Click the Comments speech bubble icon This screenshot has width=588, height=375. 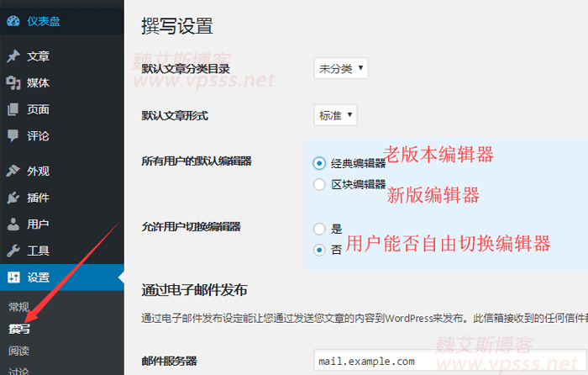pos(13,135)
